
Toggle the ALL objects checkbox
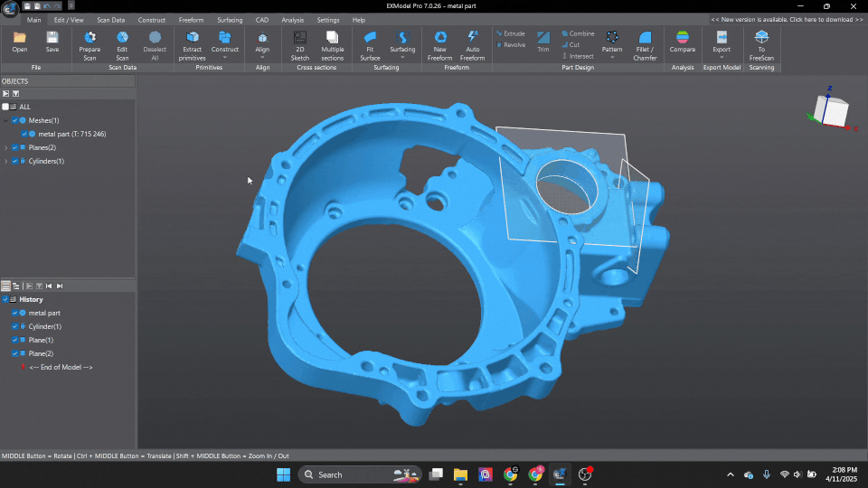(x=5, y=107)
